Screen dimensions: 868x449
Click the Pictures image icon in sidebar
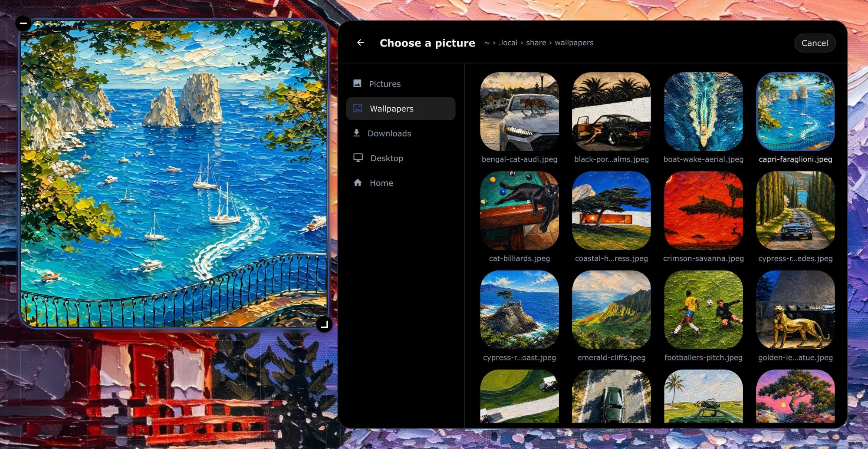357,83
